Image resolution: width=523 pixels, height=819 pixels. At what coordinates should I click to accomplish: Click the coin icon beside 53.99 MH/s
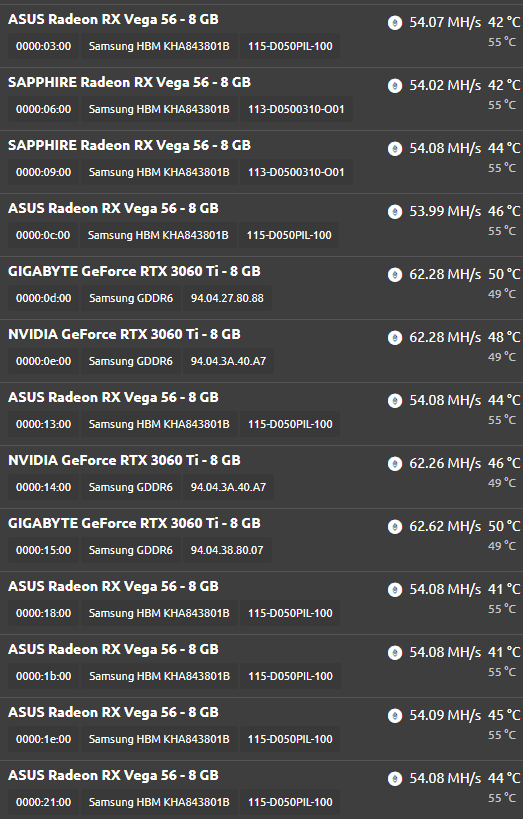395,212
